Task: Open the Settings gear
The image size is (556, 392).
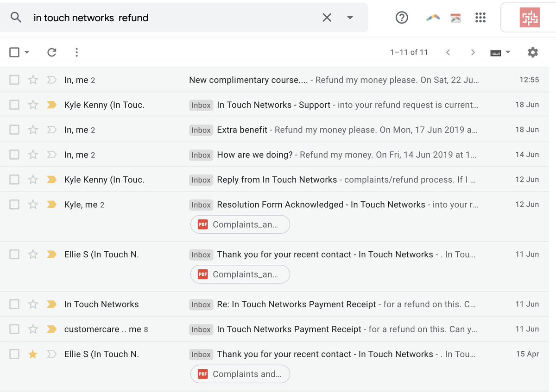Action: (533, 52)
